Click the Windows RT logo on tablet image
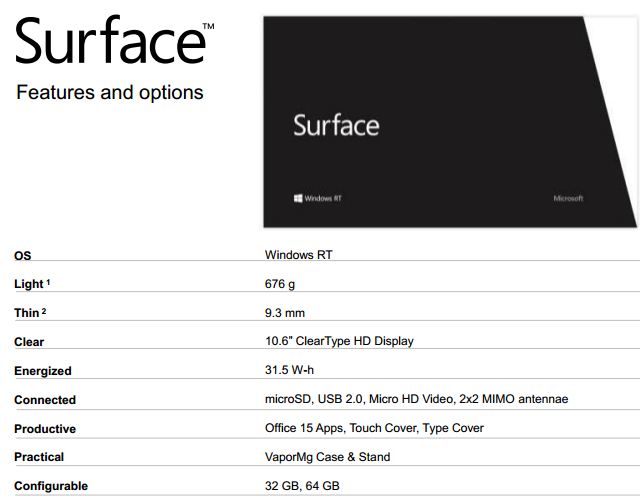The image size is (640, 497). [x=318, y=198]
